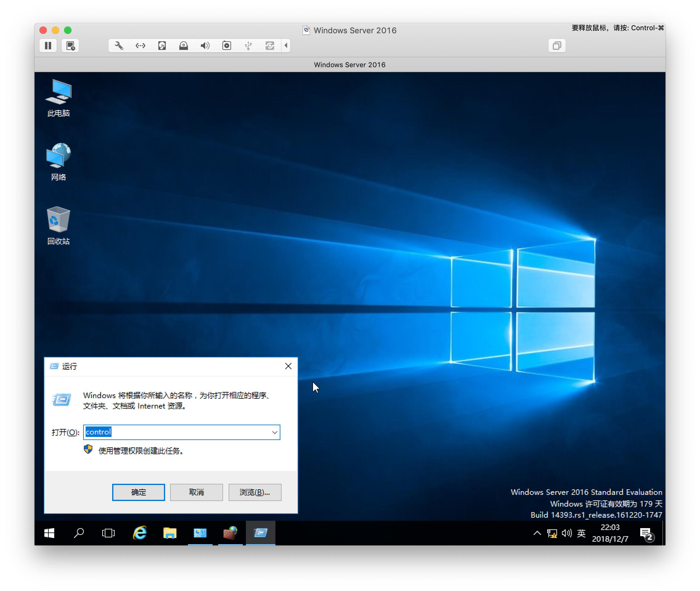
Task: Switch to Task View on the taskbar
Action: pos(108,533)
